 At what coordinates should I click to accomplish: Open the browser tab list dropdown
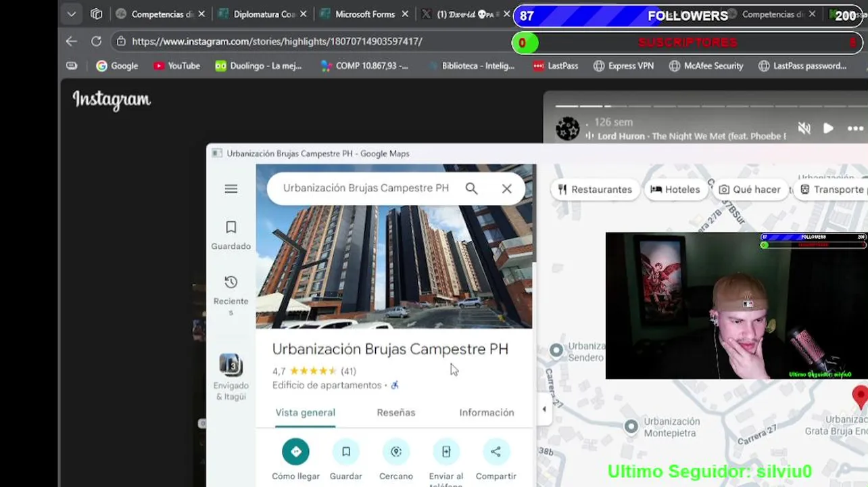click(71, 14)
